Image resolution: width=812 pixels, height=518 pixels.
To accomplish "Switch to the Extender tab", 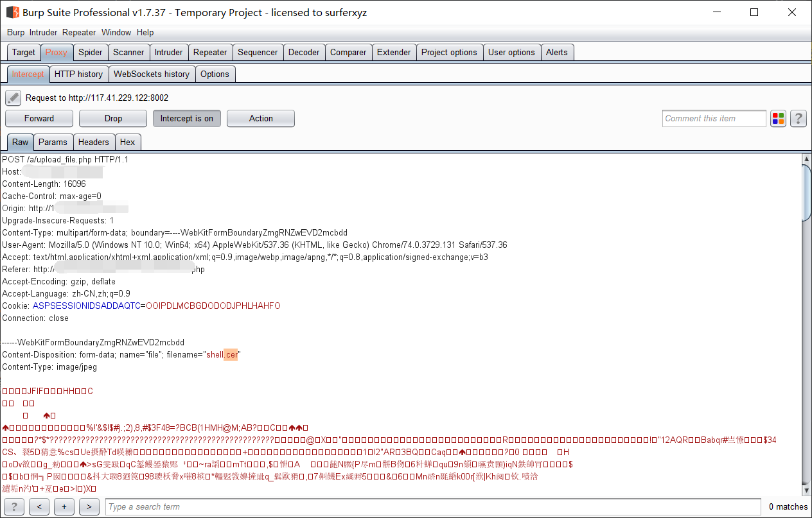I will point(394,53).
